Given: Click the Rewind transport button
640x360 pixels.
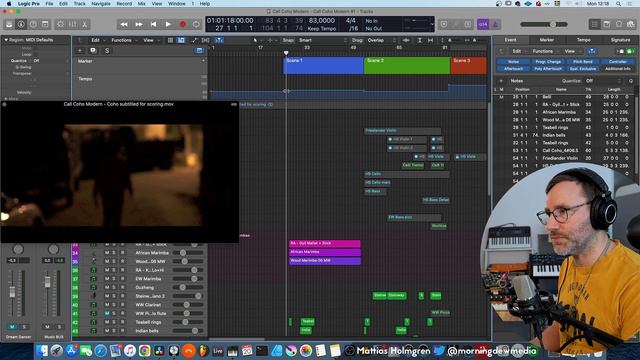Looking at the screenshot, I should (124, 24).
